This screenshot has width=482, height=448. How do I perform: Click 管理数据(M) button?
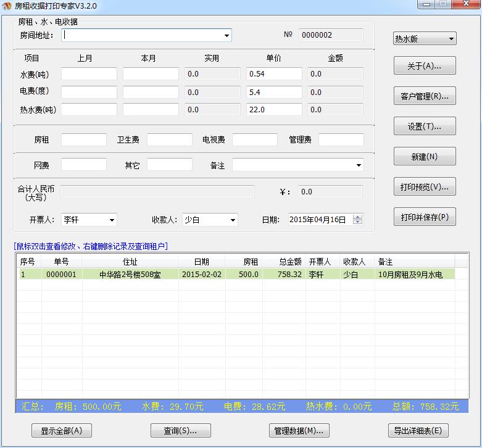[299, 431]
